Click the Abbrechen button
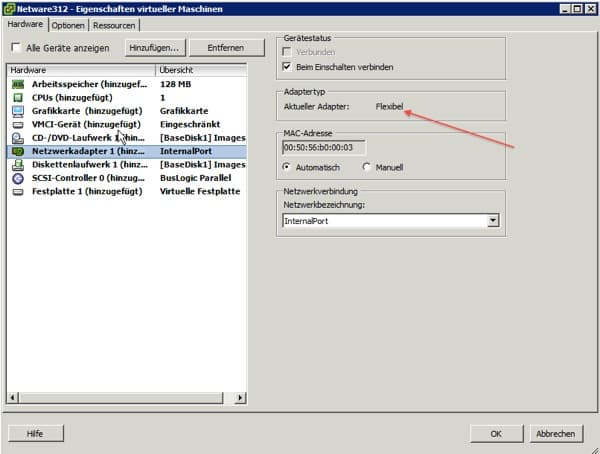Image resolution: width=600 pixels, height=454 pixels. point(556,433)
